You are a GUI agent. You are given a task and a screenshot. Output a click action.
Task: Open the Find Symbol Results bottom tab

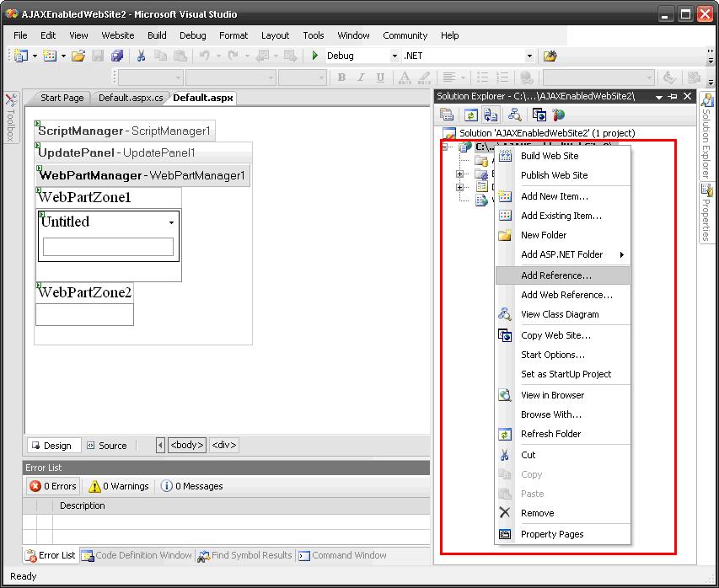point(245,555)
